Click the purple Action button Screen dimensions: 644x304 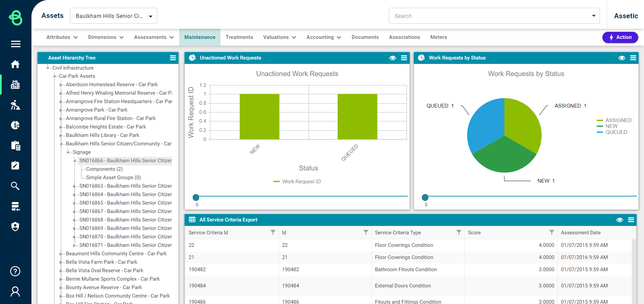pyautogui.click(x=620, y=37)
